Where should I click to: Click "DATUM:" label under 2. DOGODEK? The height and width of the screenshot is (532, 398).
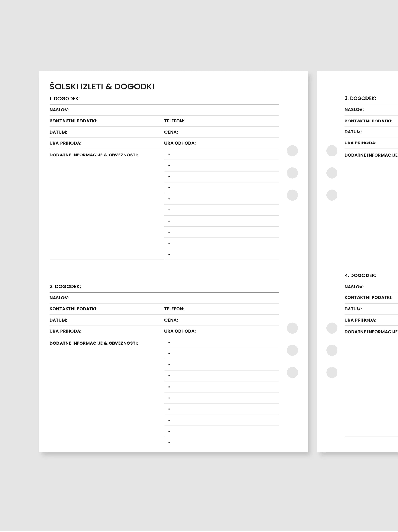click(x=58, y=320)
